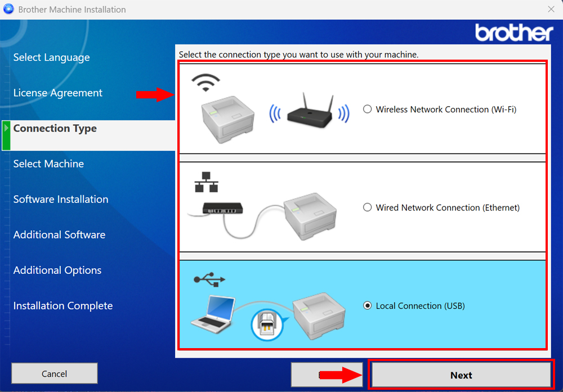Click the installer icon in the title bar

click(8, 9)
